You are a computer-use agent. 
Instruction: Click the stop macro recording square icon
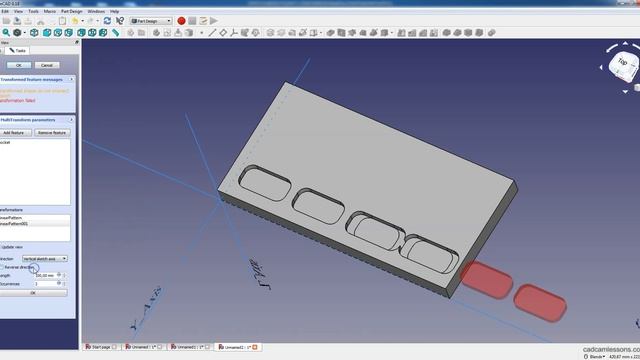coord(192,21)
